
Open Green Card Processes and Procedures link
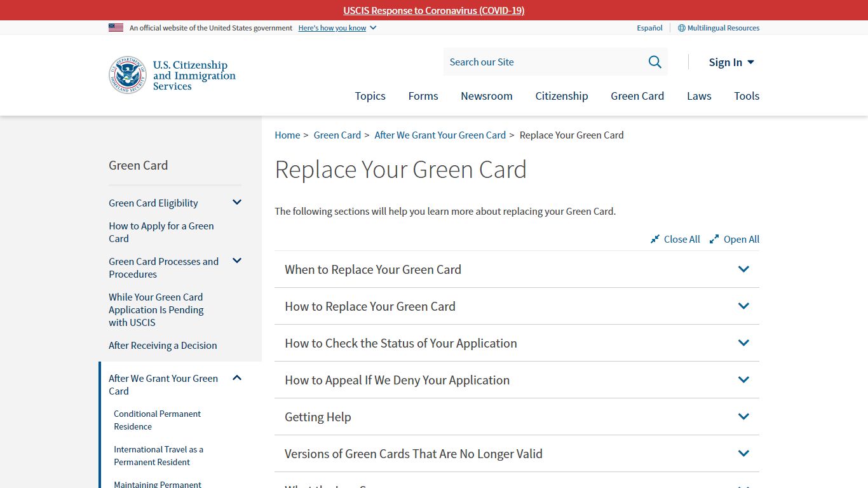163,268
